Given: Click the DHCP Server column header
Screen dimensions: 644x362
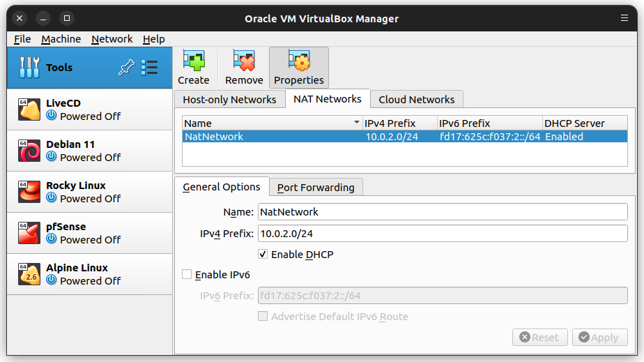Looking at the screenshot, I should click(585, 123).
